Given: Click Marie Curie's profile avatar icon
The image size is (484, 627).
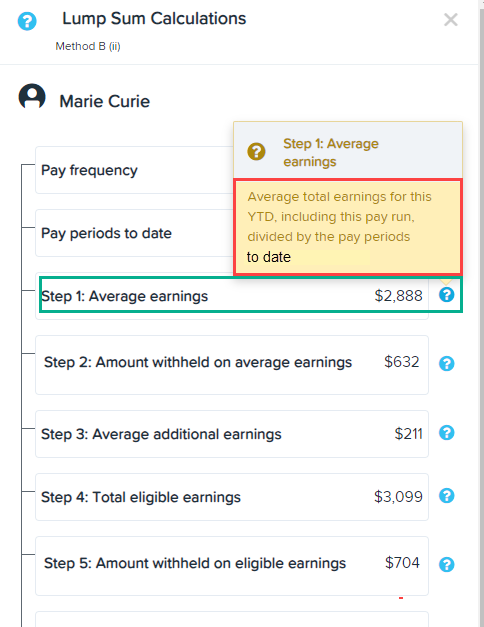Looking at the screenshot, I should (32, 96).
